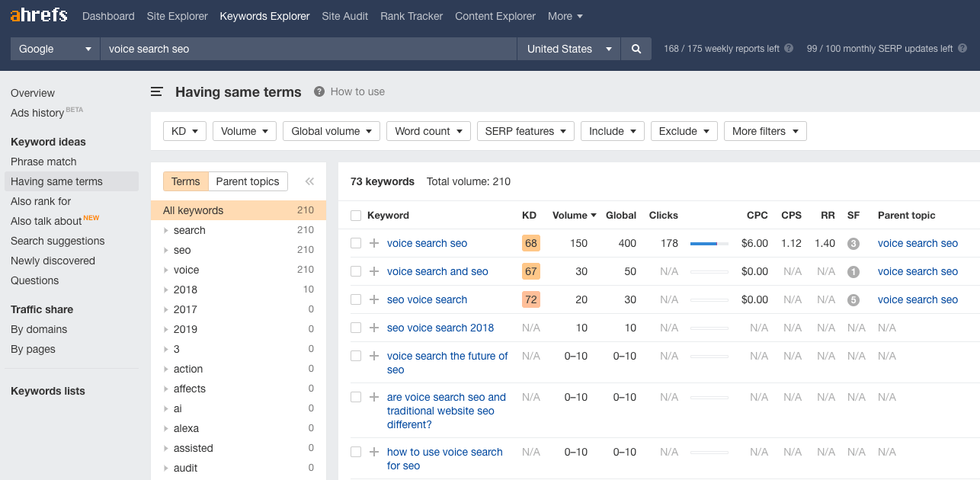Viewport: 980px width, 480px height.
Task: Open the KD filter dropdown
Action: [x=184, y=131]
